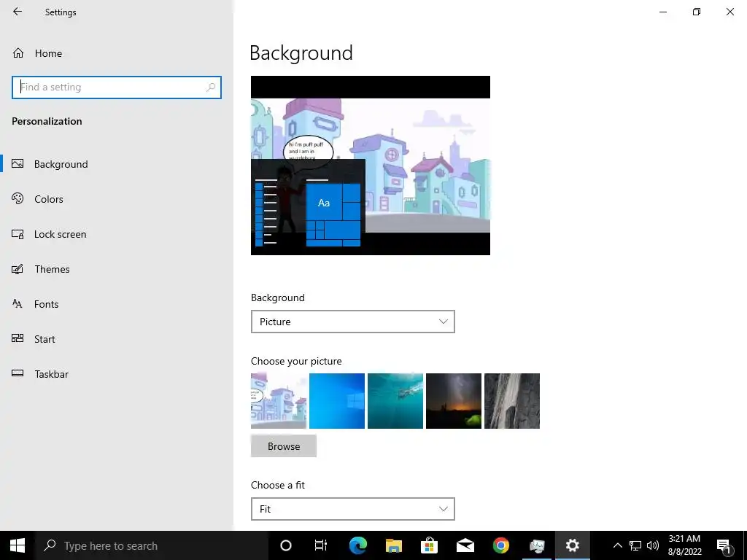
Task: Click the Taskbar bar icon in sidebar
Action: pos(18,373)
